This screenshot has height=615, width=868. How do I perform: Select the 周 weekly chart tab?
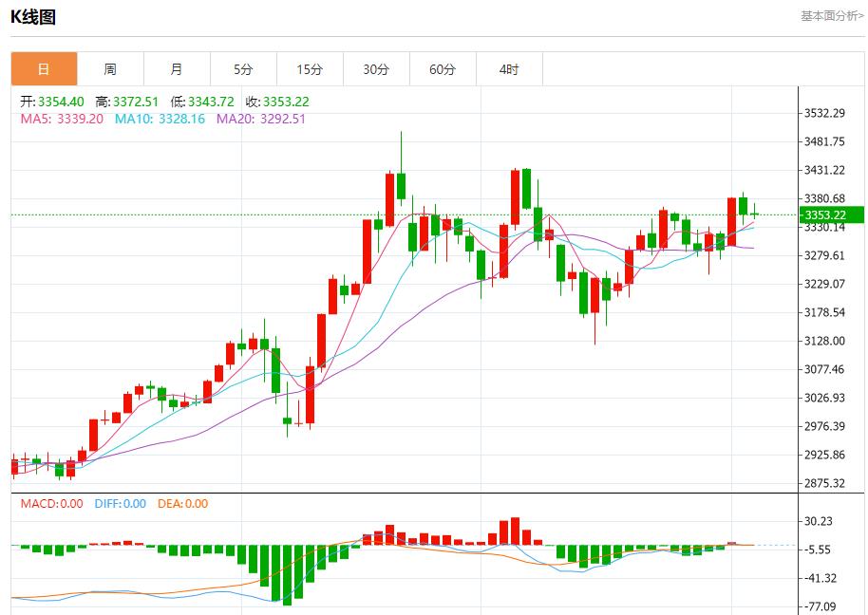(110, 69)
